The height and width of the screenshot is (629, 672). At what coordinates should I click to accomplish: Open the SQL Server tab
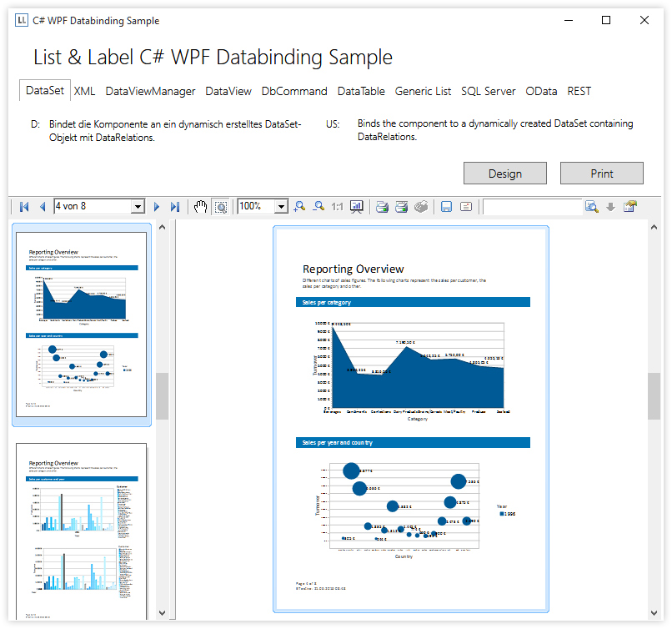point(488,91)
